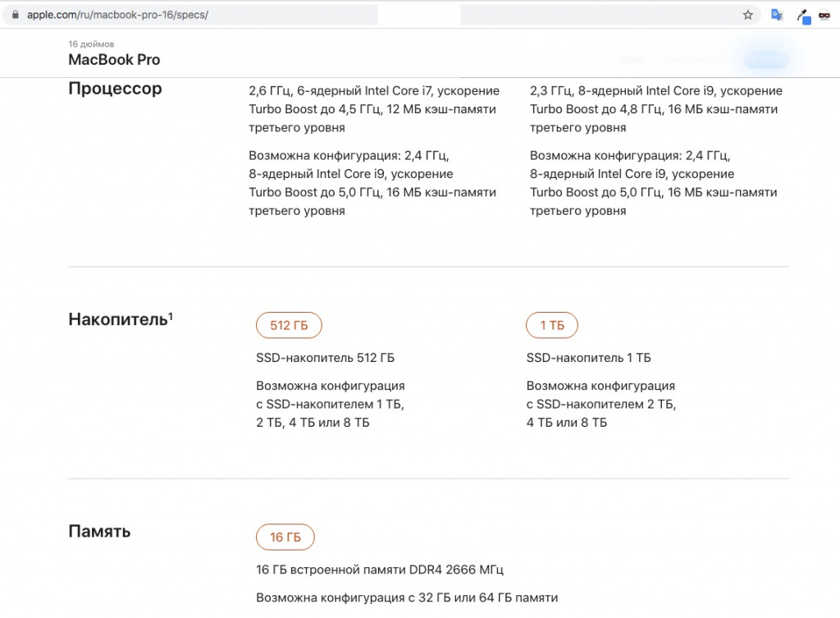
Task: Bookmark this page with the star icon
Action: point(747,14)
